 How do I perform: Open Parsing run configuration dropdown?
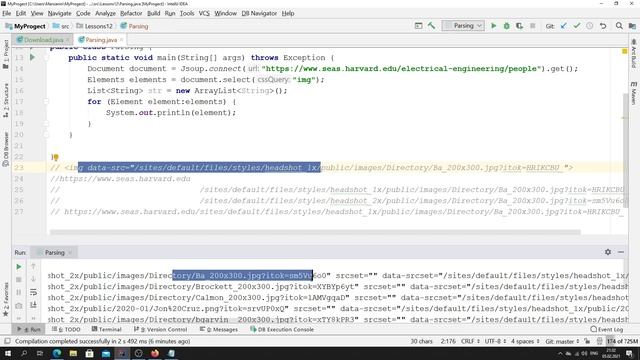coord(463,26)
